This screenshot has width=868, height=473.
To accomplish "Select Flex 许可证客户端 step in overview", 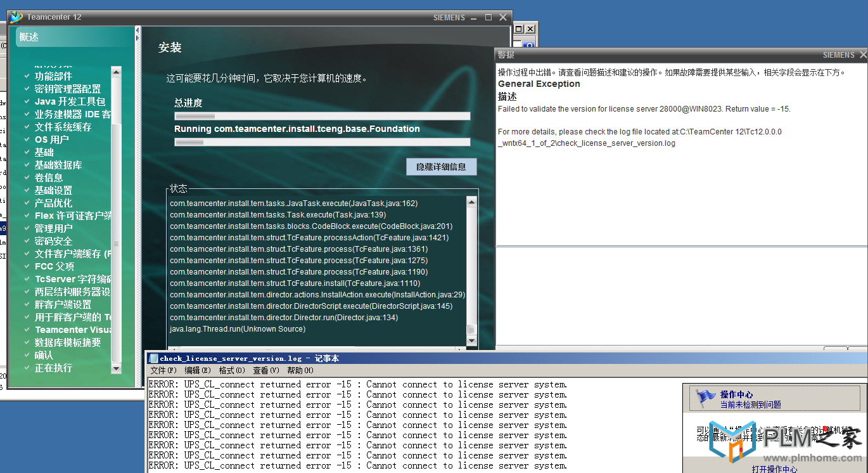I will coord(73,216).
